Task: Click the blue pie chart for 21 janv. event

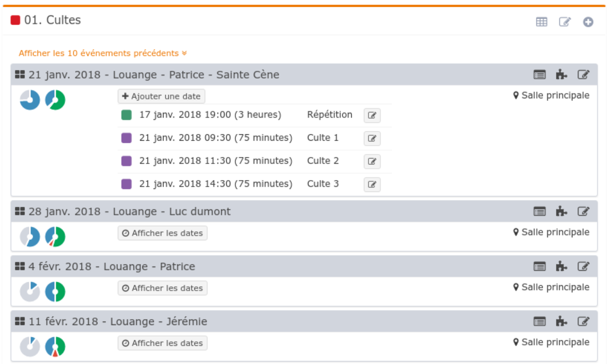Action: click(x=30, y=100)
